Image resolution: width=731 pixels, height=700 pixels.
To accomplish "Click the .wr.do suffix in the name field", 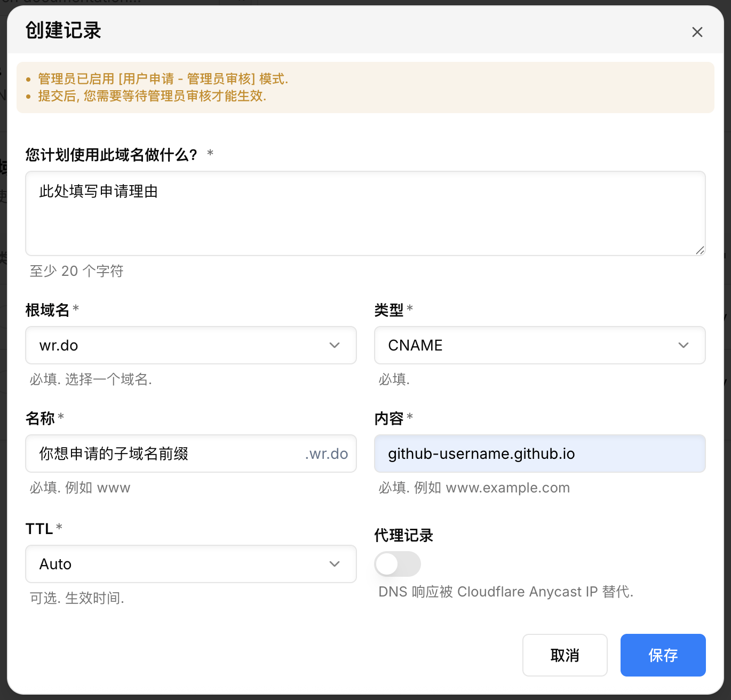I will pos(327,454).
